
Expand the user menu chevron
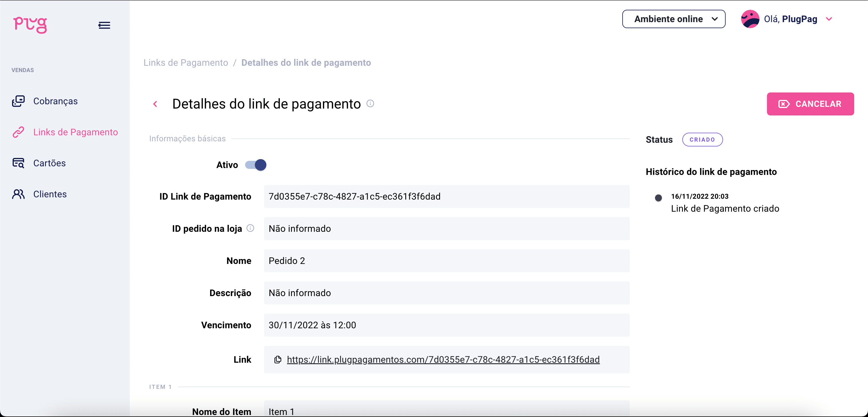click(x=829, y=19)
